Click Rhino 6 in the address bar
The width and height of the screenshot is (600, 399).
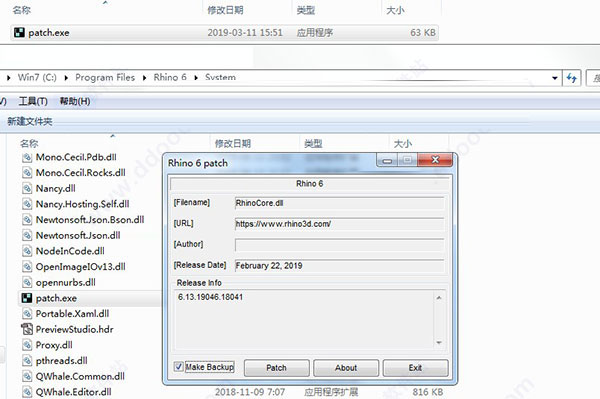(x=170, y=78)
